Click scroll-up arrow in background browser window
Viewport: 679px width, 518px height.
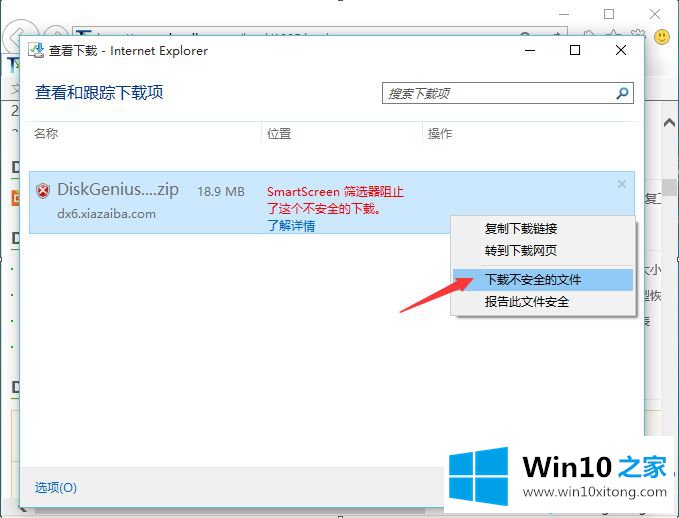pos(669,123)
